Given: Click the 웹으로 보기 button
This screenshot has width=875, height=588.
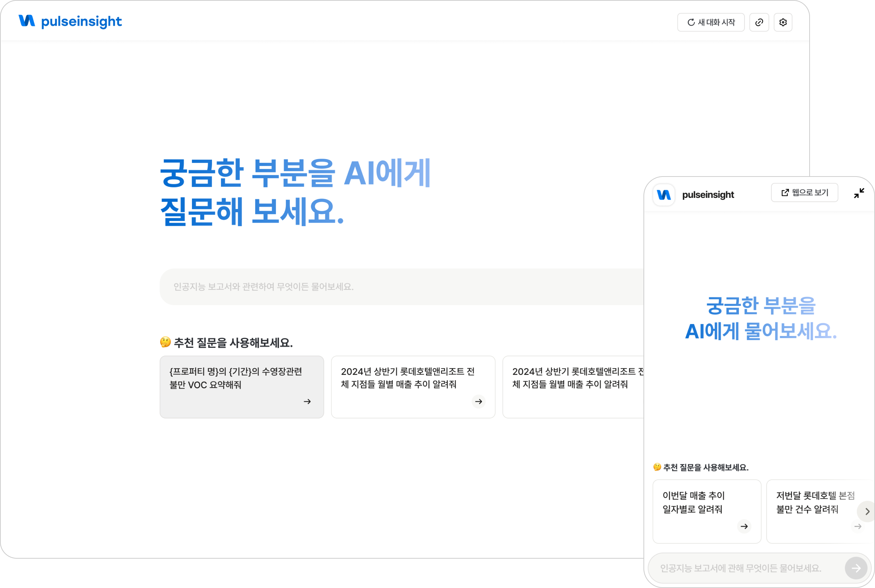Looking at the screenshot, I should click(804, 193).
